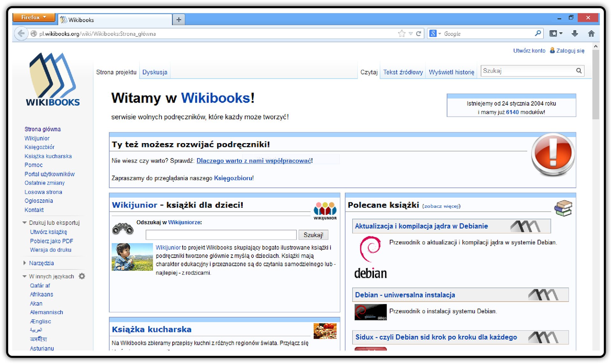This screenshot has width=612, height=364.
Task: Click the food picture beside Książka kucharska
Action: tap(325, 331)
